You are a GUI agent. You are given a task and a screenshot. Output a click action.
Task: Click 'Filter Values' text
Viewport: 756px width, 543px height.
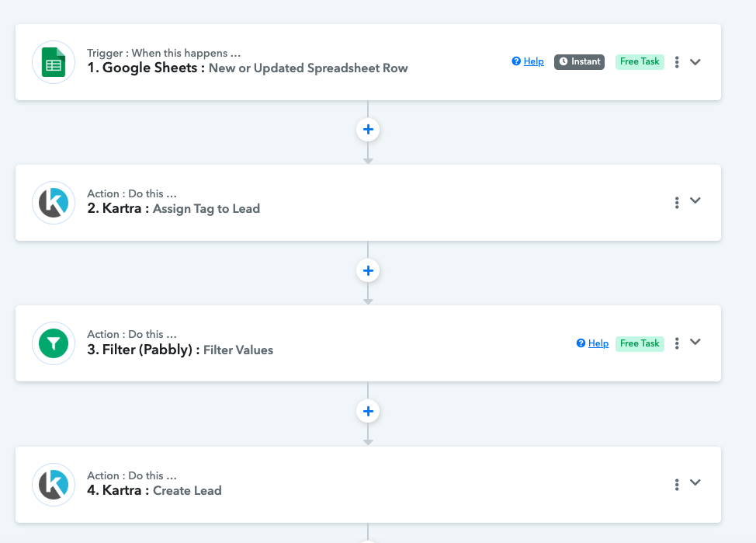click(238, 350)
